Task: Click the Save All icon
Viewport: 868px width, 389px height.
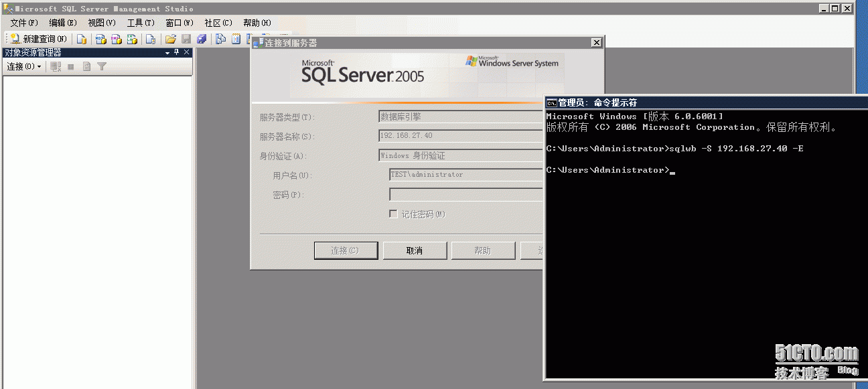Action: [x=202, y=39]
